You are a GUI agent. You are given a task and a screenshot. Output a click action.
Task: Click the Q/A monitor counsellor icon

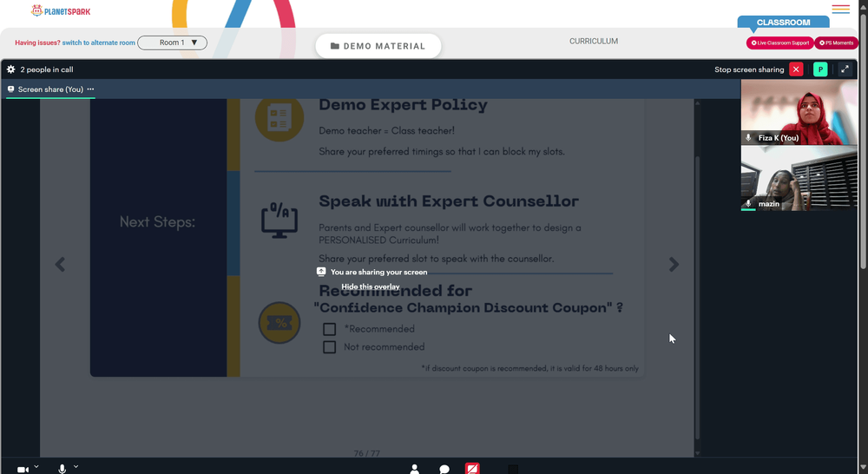coord(279,220)
